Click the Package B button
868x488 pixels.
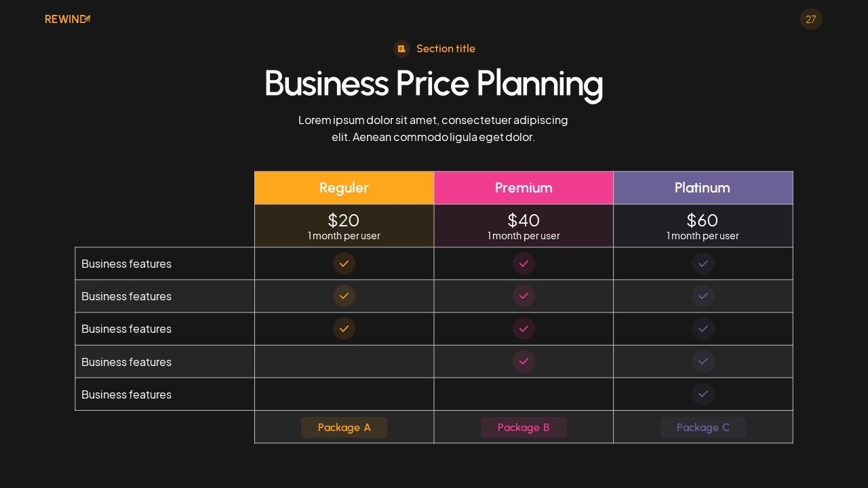(524, 427)
